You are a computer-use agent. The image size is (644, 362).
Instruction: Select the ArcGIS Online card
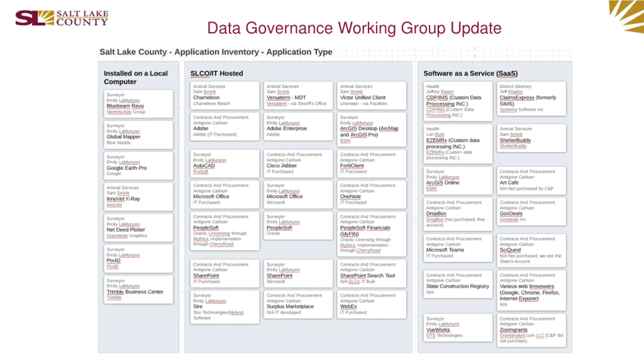[x=458, y=180]
